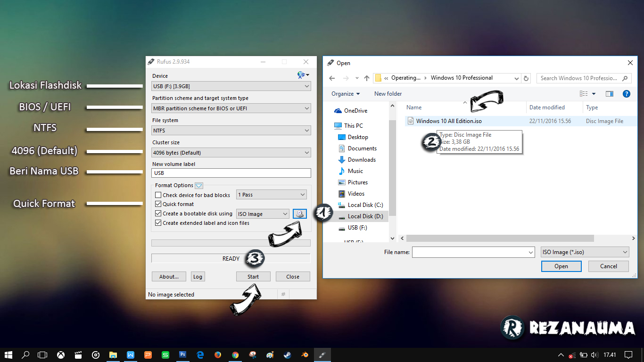Click the New volume label field

point(231,173)
